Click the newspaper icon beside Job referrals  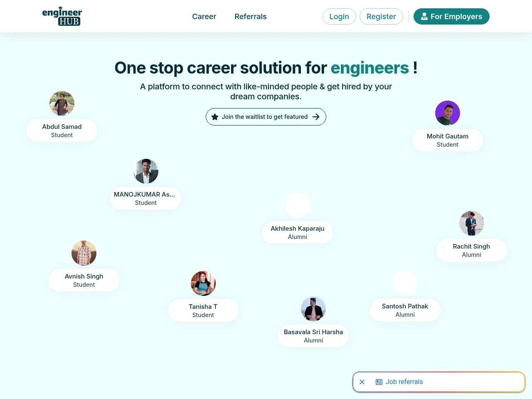379,382
